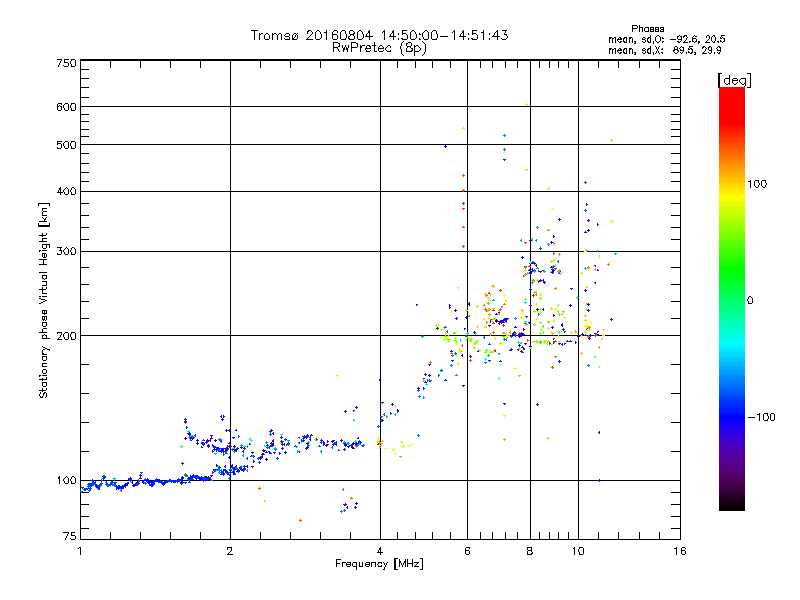Click the colorbar tick label "100"
The image size is (800, 600).
point(757,184)
